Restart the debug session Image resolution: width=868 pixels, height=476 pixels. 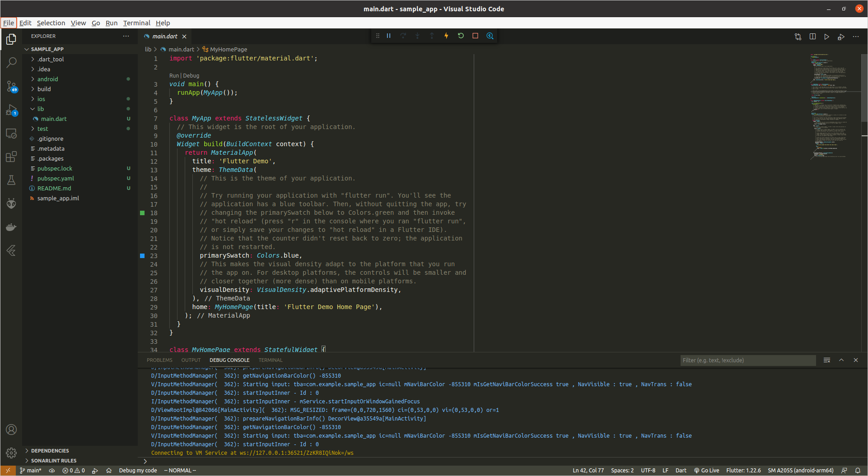pos(461,36)
